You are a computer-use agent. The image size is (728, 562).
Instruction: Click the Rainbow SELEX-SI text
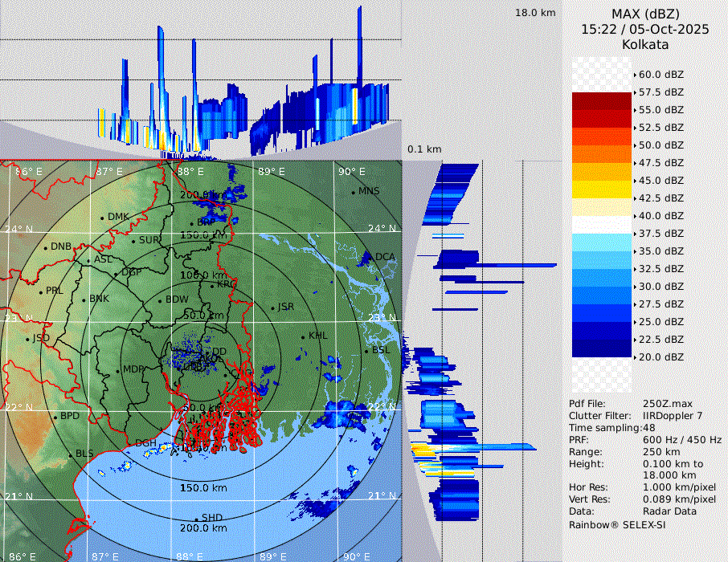tap(617, 524)
